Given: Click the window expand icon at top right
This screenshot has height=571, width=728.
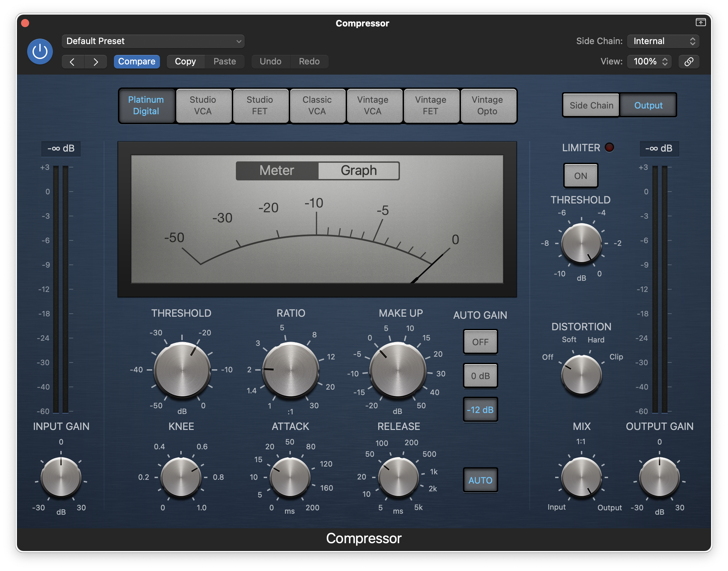Looking at the screenshot, I should click(x=701, y=22).
